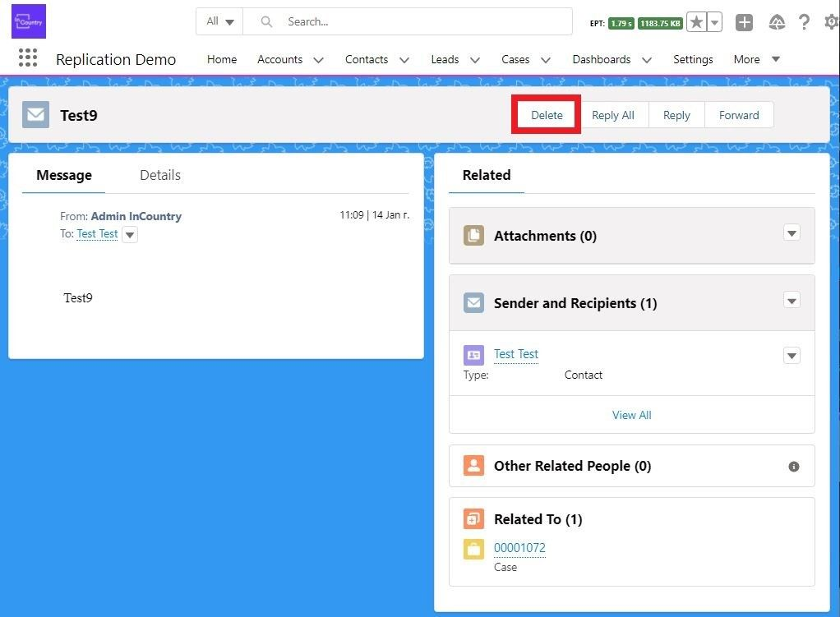
Task: Open the Settings tab
Action: 693,59
